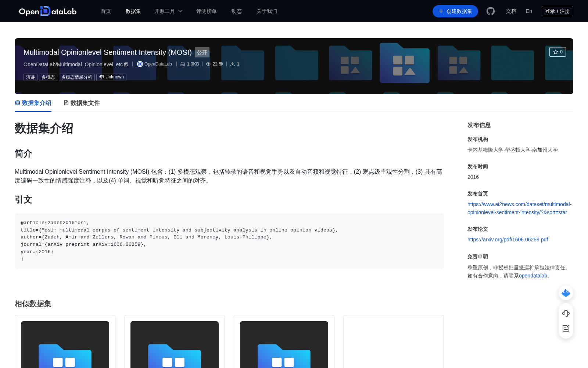This screenshot has height=368, width=588.
Task: Click the OpenDataLab publisher avatar icon
Action: [x=140, y=64]
